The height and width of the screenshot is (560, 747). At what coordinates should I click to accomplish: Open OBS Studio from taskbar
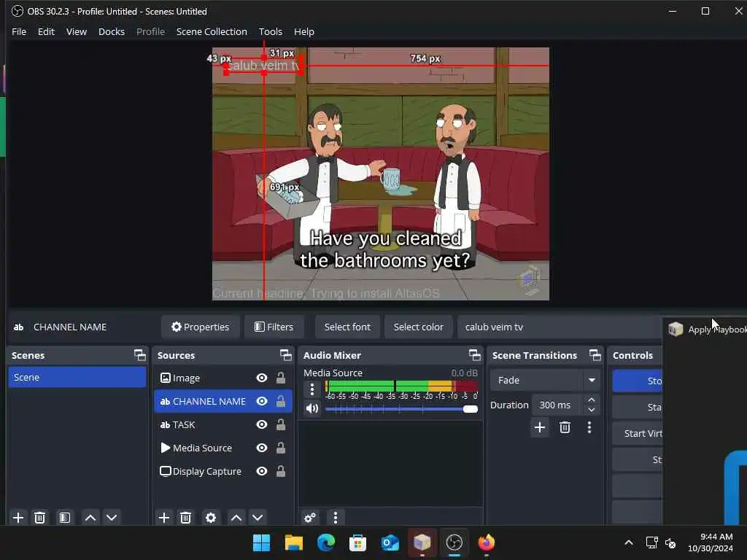[x=454, y=542]
